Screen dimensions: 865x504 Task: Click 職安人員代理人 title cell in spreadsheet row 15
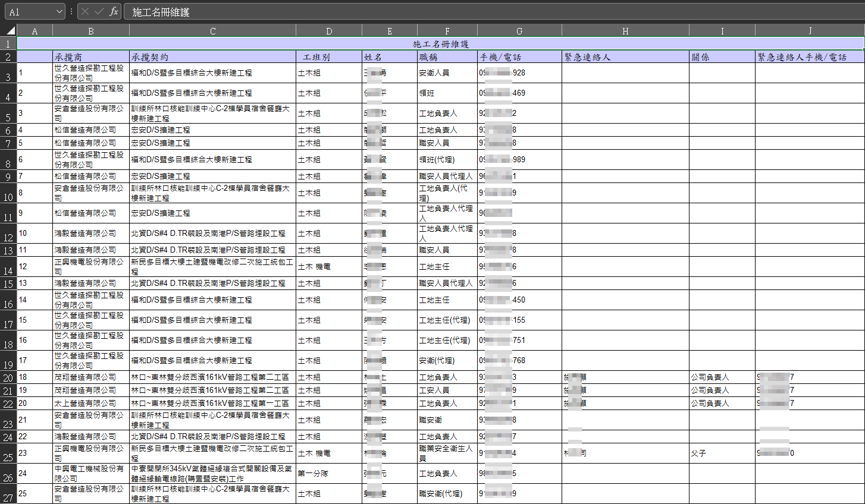point(447,283)
